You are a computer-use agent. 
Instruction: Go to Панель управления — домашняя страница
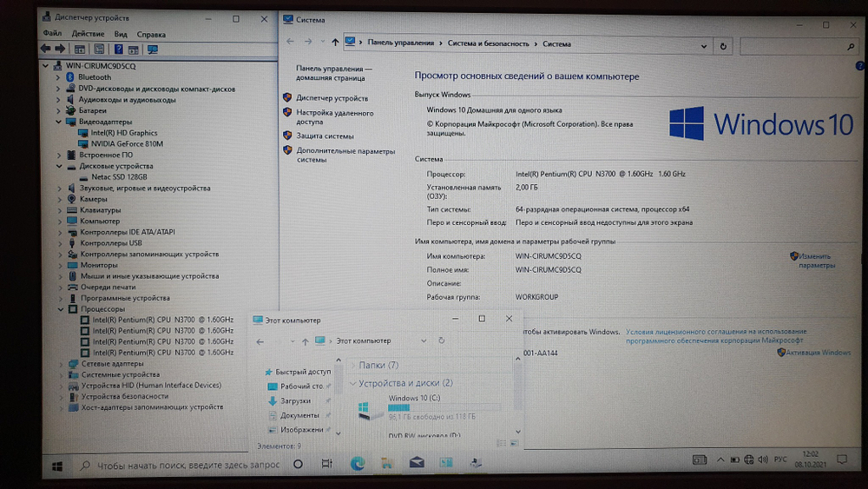pos(334,73)
